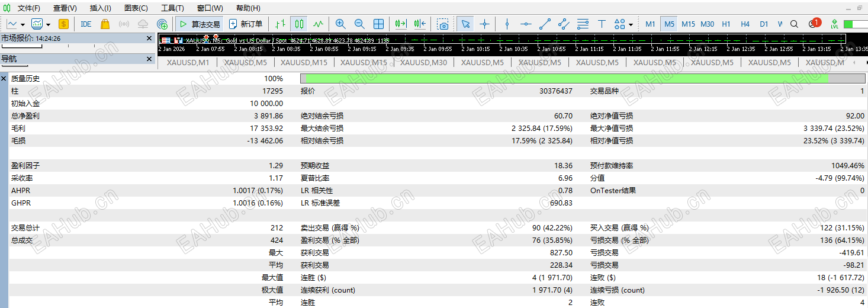Zoom out on the chart
The image size is (868, 308).
tap(359, 24)
